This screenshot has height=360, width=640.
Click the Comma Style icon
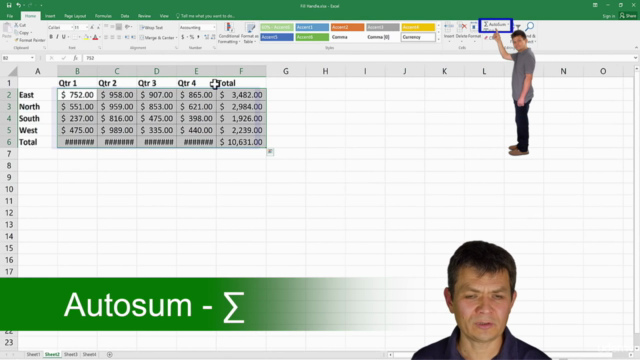coord(198,37)
